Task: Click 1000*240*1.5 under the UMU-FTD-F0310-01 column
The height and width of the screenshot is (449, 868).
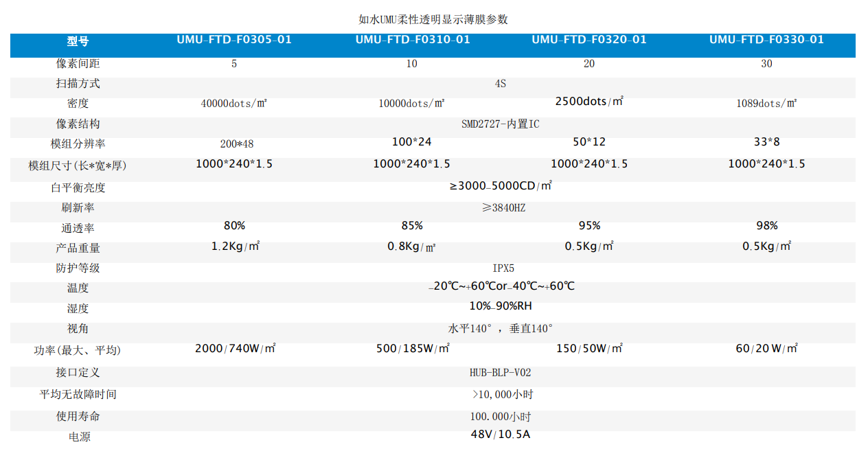Action: [x=411, y=164]
